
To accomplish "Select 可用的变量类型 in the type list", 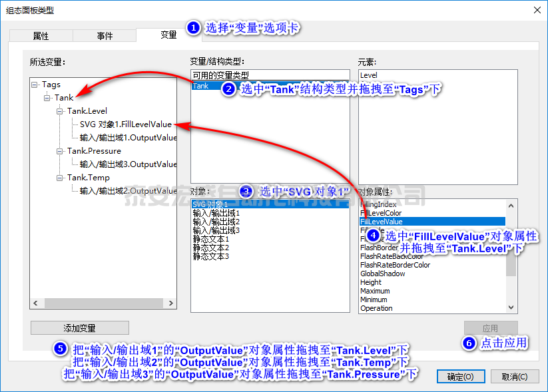I will point(220,75).
